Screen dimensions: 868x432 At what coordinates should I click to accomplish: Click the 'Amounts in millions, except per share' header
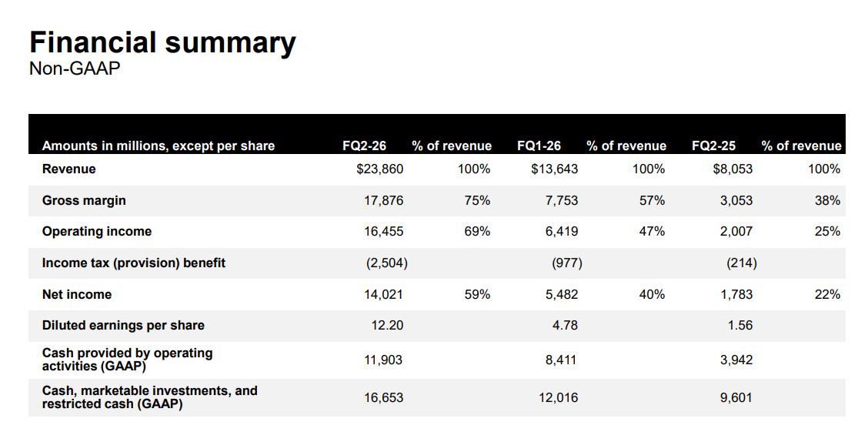(158, 146)
